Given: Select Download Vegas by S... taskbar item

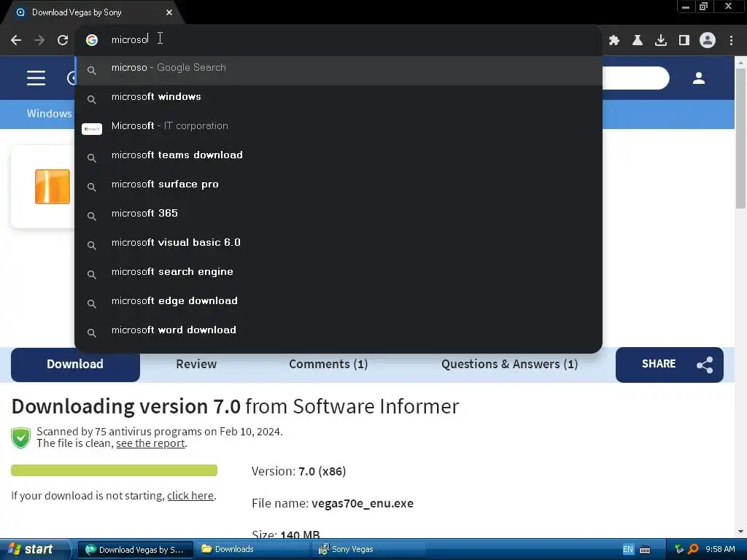Looking at the screenshot, I should (135, 550).
